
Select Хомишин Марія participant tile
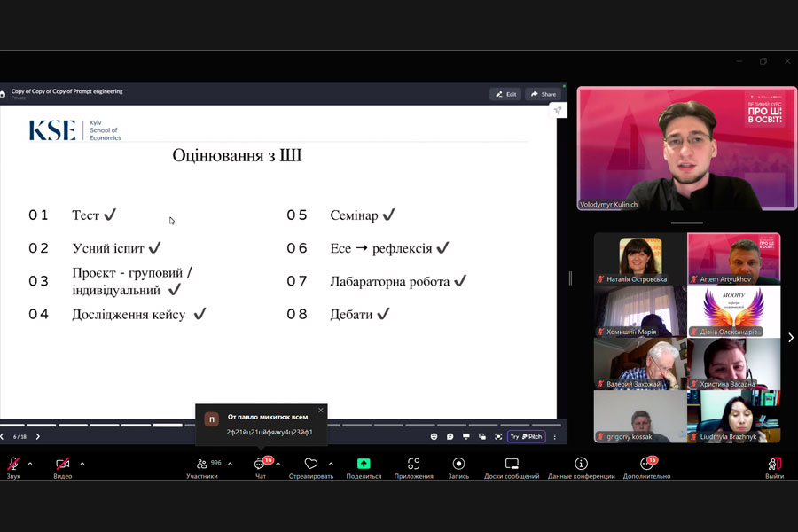640,311
